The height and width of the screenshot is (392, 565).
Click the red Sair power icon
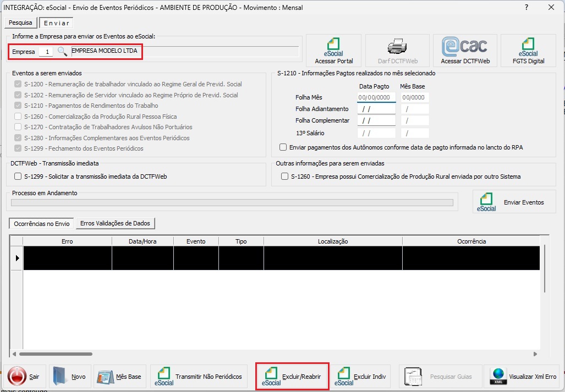[x=18, y=376]
